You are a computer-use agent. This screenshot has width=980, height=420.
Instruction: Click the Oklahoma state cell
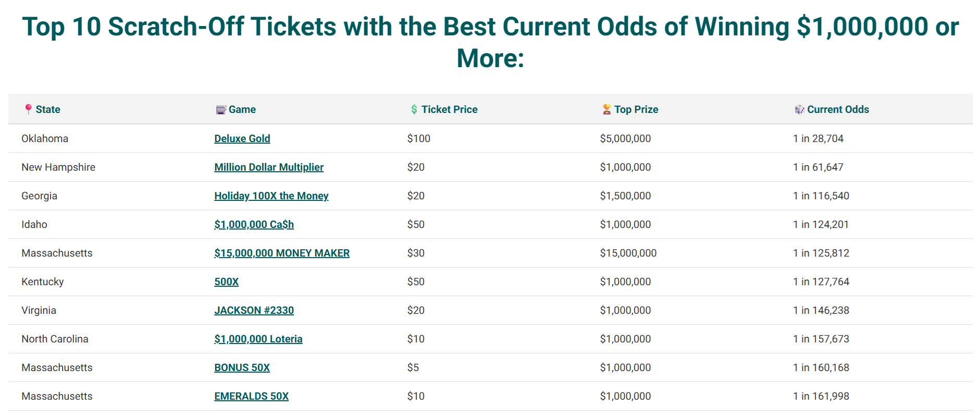point(45,138)
